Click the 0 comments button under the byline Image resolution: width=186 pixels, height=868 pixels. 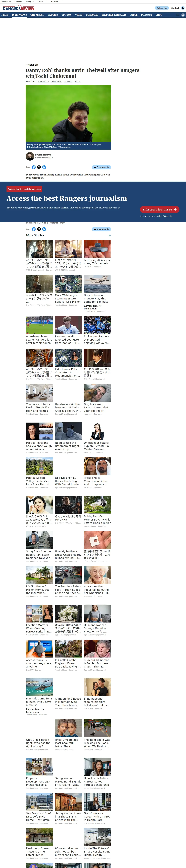click(x=101, y=167)
